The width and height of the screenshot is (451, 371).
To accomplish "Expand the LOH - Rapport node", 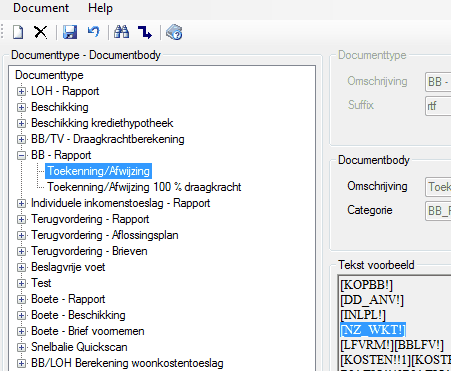I will point(21,91).
